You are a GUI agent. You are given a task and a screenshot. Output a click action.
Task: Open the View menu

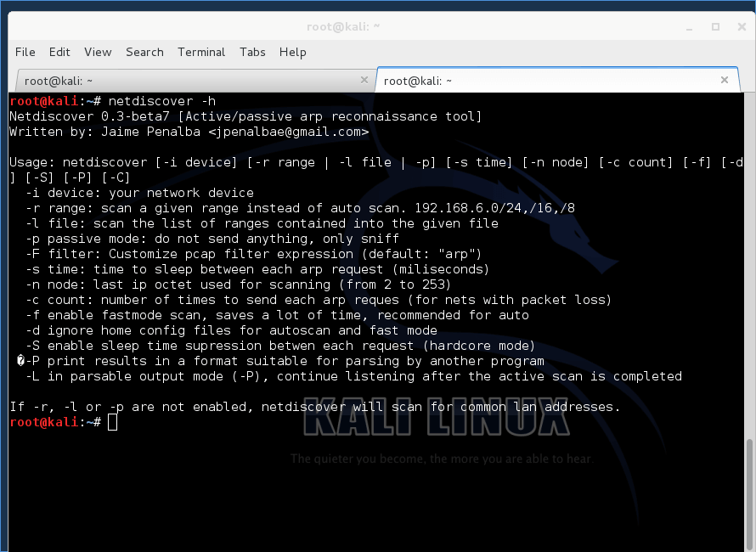98,52
